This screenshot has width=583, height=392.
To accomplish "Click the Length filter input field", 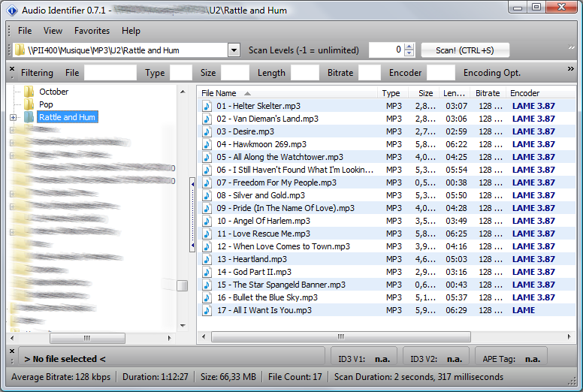I will click(x=304, y=72).
